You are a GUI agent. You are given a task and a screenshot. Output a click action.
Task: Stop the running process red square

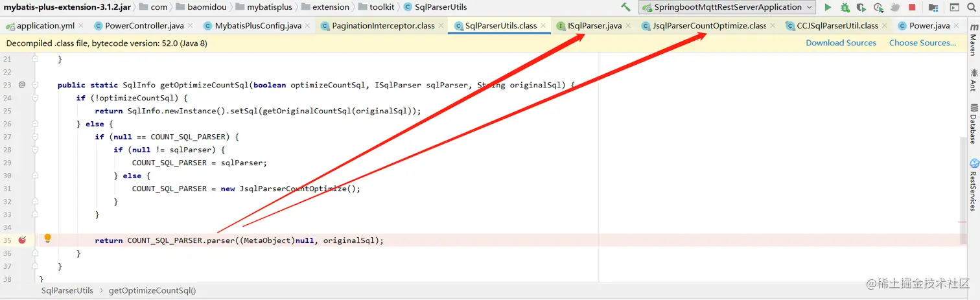coord(912,7)
